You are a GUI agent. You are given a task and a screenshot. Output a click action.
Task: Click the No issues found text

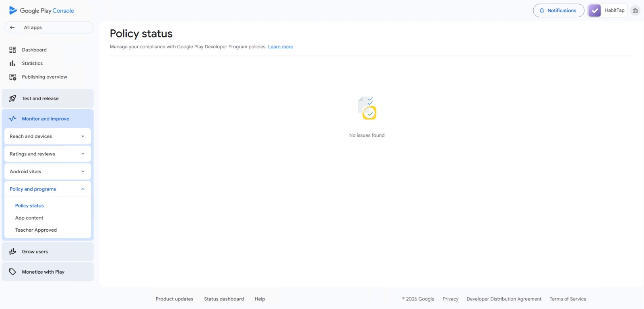367,135
